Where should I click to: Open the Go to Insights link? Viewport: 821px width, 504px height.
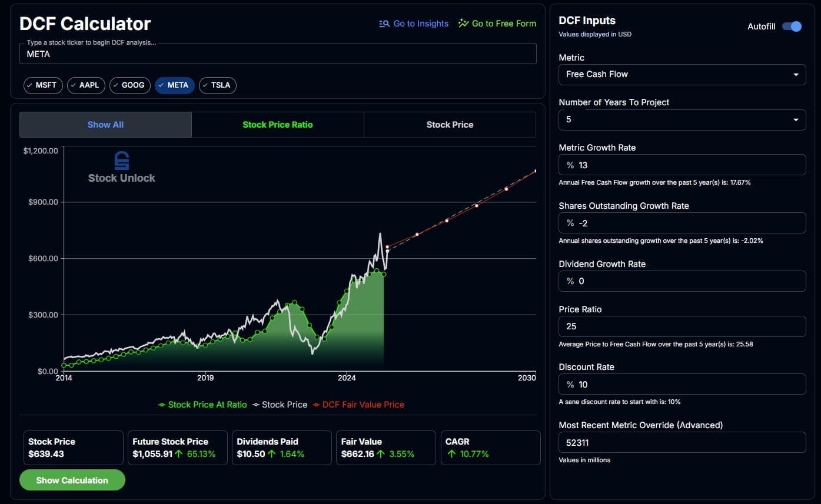(x=414, y=24)
